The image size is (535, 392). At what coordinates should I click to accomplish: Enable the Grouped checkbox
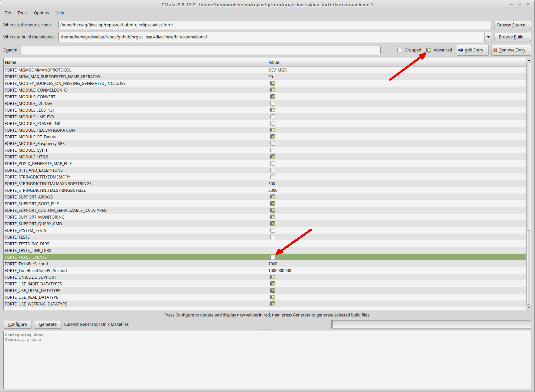(x=400, y=50)
